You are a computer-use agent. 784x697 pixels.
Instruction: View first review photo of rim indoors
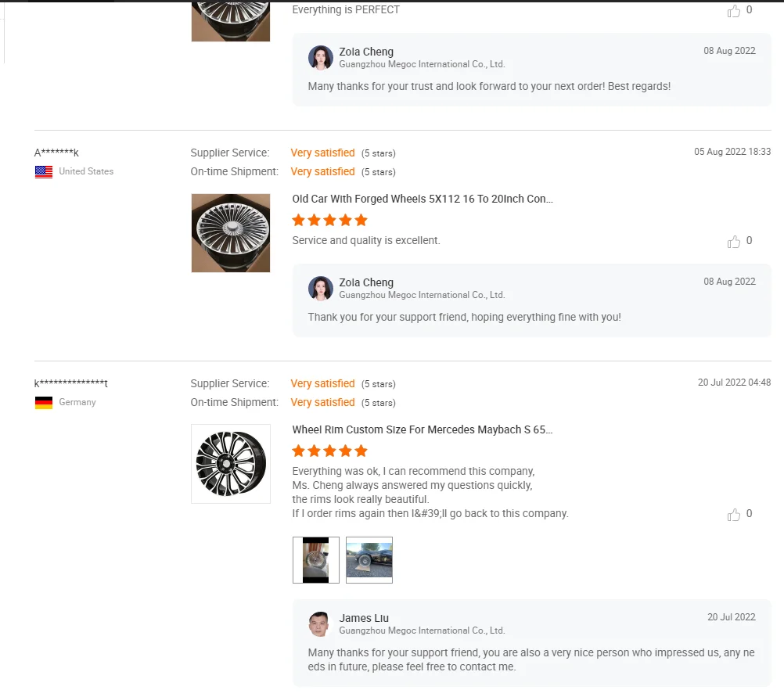tap(316, 560)
